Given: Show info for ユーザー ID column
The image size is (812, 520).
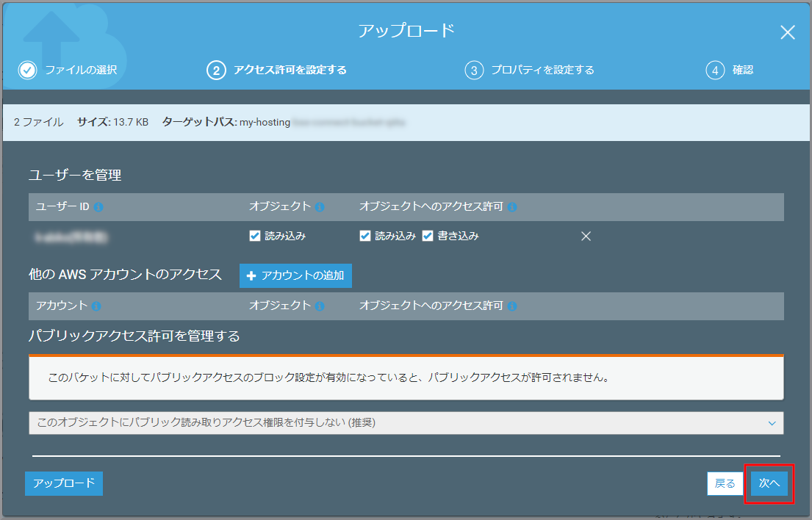Looking at the screenshot, I should [98, 207].
